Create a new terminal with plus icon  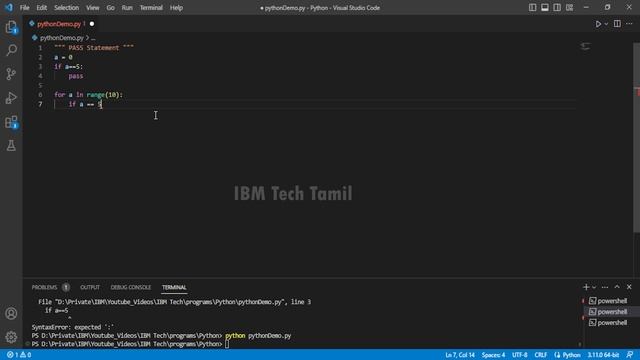[586, 287]
